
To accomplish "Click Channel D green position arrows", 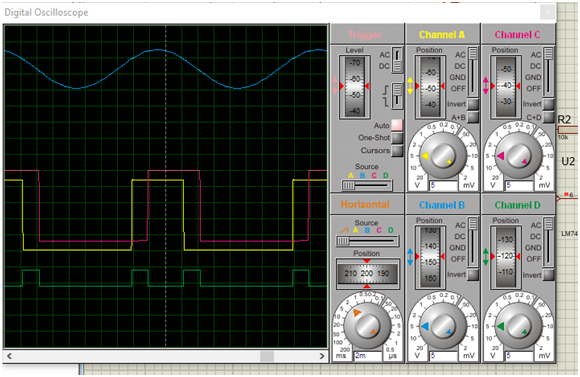I will tap(486, 256).
